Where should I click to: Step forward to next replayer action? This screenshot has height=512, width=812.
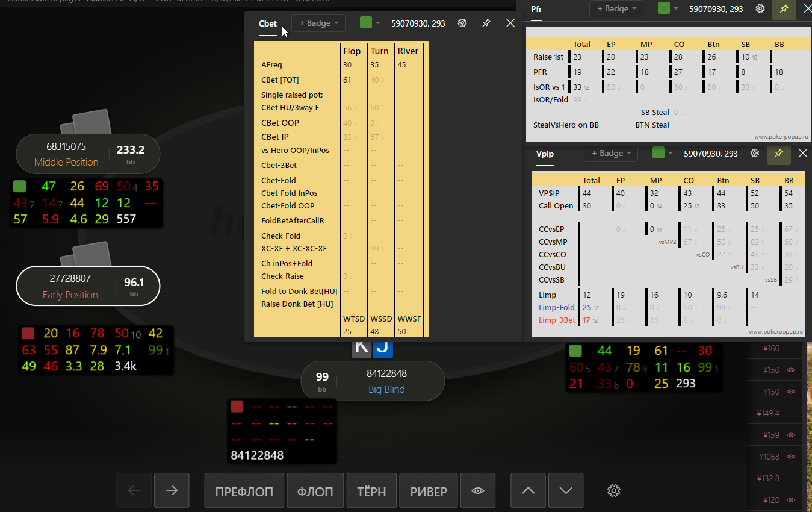[x=172, y=490]
